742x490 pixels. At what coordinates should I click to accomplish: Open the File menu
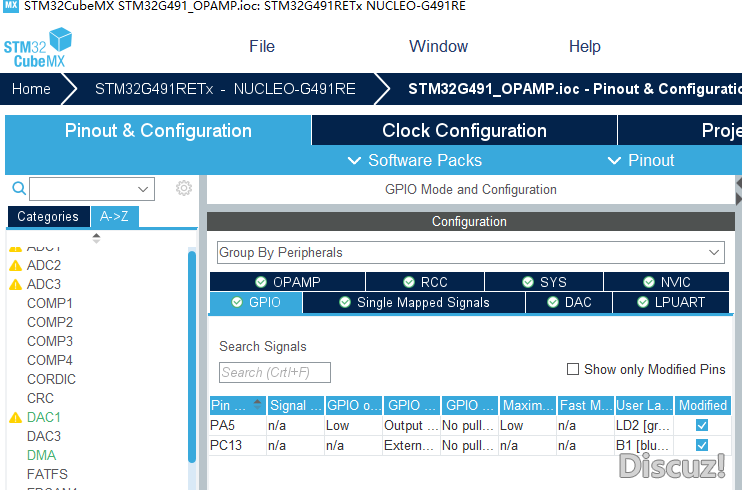tap(262, 46)
